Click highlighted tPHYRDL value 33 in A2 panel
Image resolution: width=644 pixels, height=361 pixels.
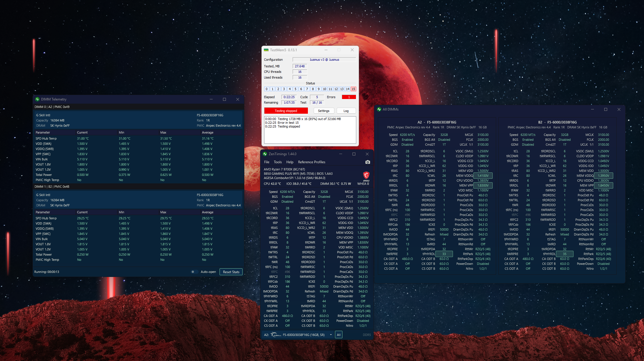444,254
